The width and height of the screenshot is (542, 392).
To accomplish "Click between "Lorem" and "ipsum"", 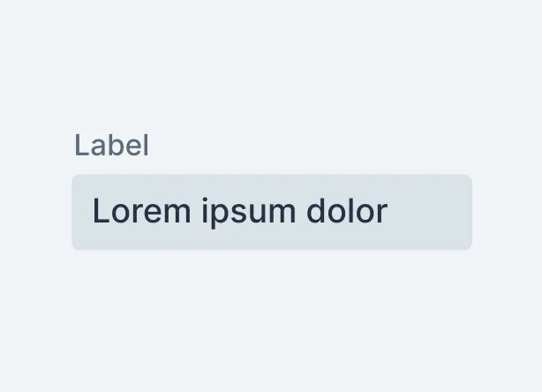I will (x=196, y=212).
